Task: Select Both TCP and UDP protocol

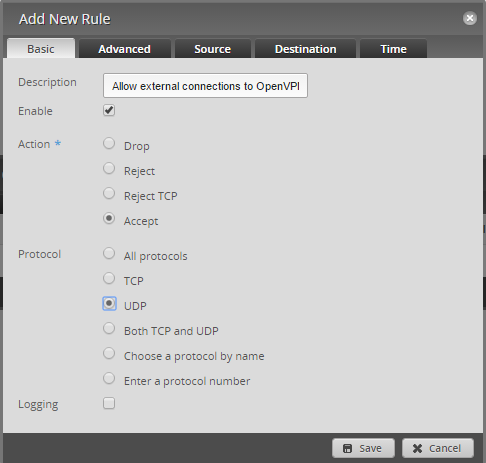Action: point(109,329)
